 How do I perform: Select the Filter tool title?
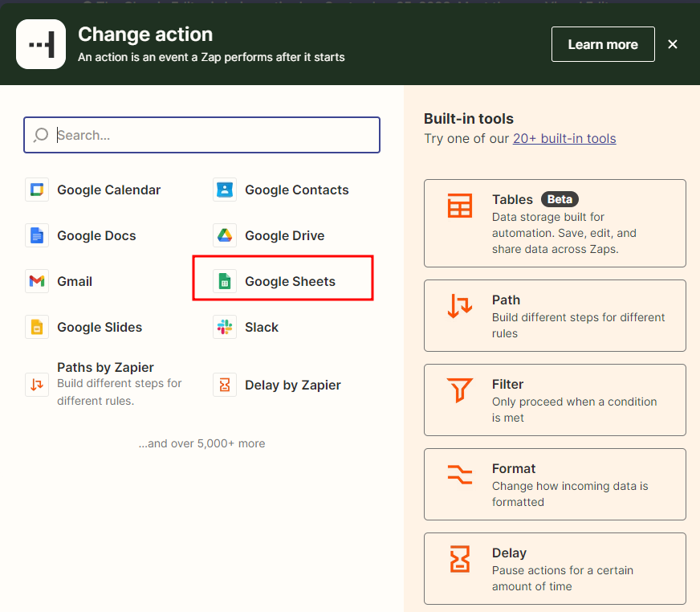[x=507, y=384]
